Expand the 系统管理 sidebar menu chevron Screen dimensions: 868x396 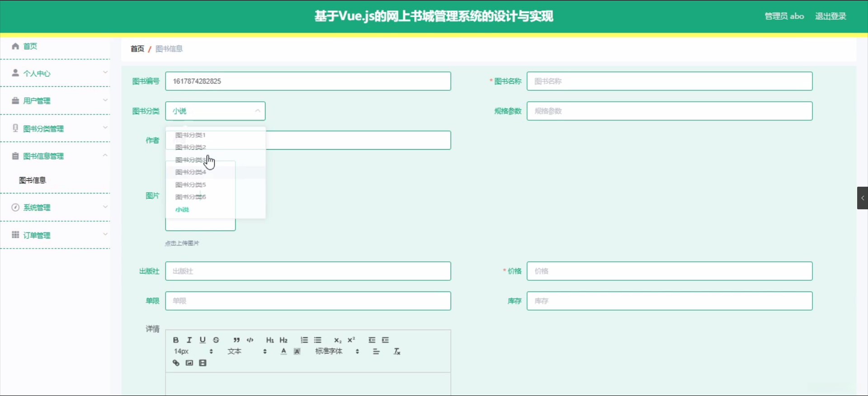(105, 207)
